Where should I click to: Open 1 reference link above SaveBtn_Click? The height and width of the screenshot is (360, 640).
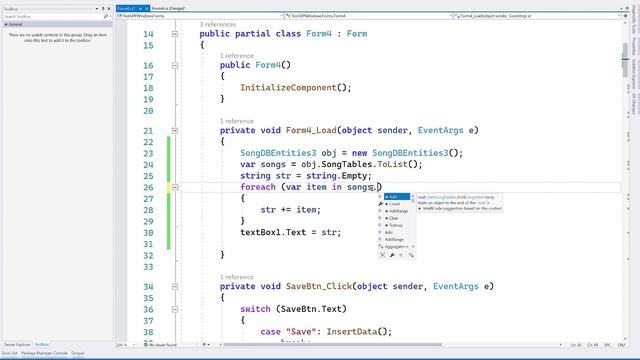click(x=237, y=277)
